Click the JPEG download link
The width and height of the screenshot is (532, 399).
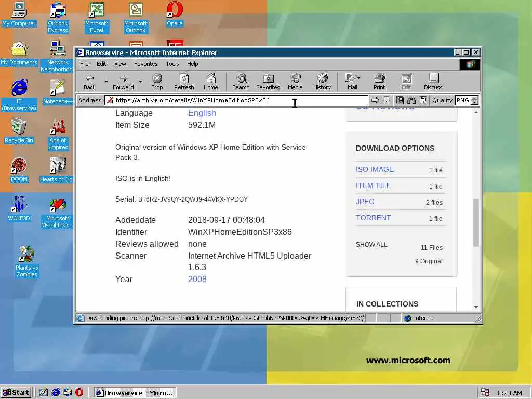(x=365, y=202)
